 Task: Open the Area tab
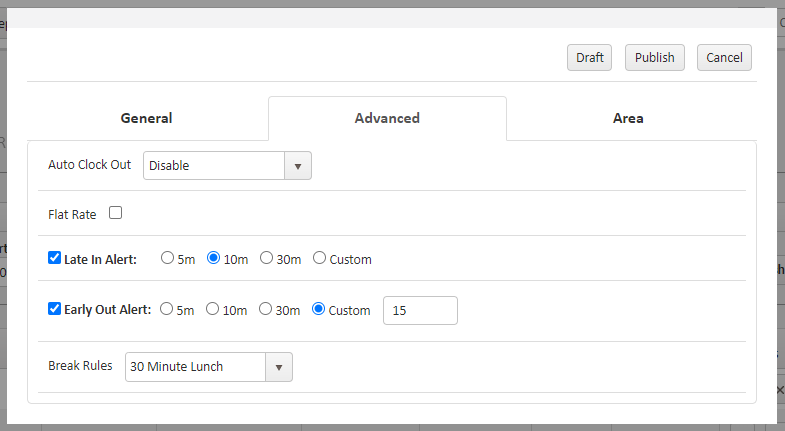628,118
